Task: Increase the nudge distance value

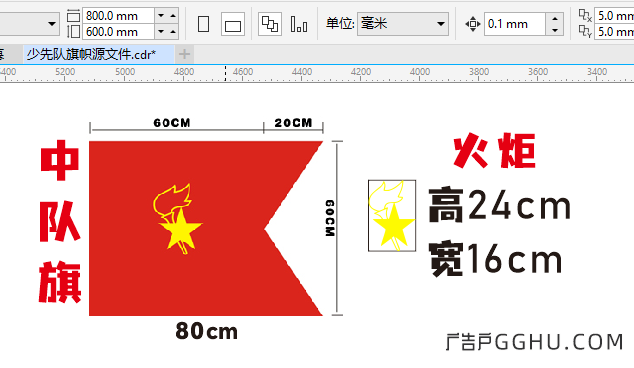Action: tap(555, 19)
